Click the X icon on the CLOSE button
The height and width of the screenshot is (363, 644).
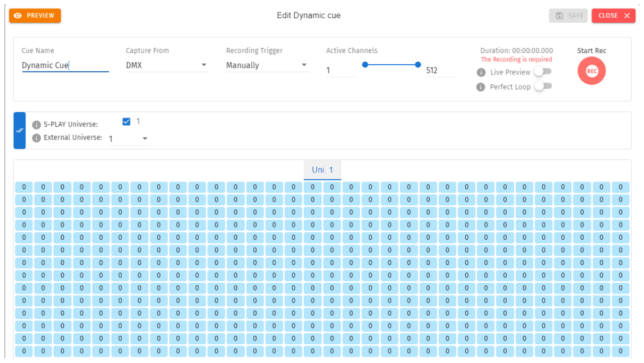point(627,16)
